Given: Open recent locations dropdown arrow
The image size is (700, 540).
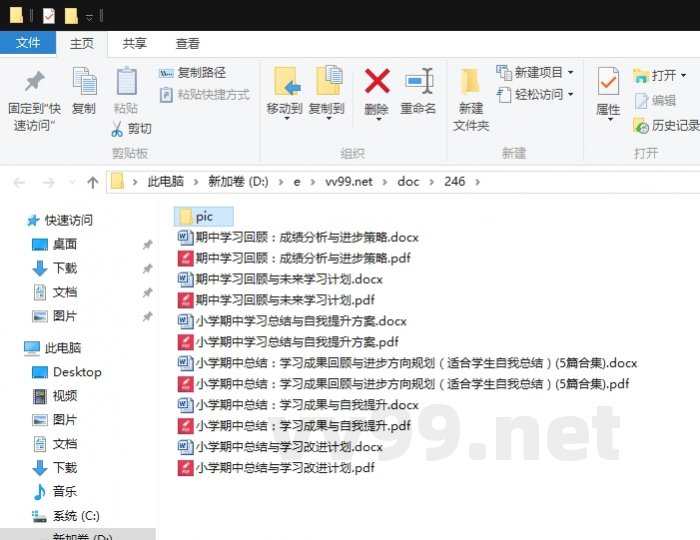Looking at the screenshot, I should tap(72, 182).
